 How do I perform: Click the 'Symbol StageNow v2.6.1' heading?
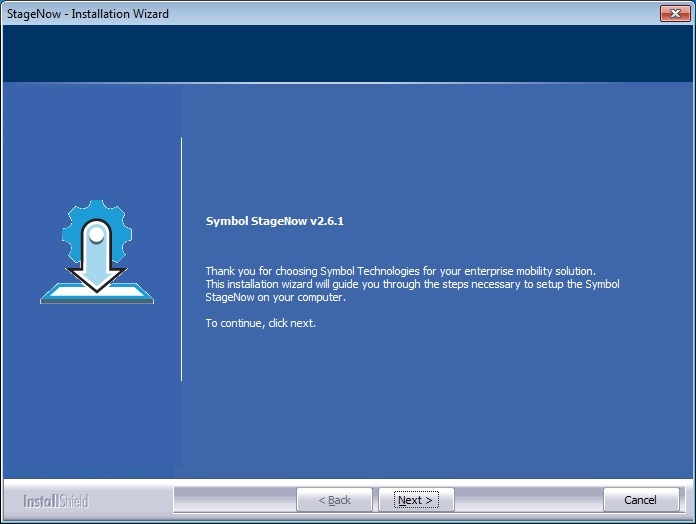[274, 221]
